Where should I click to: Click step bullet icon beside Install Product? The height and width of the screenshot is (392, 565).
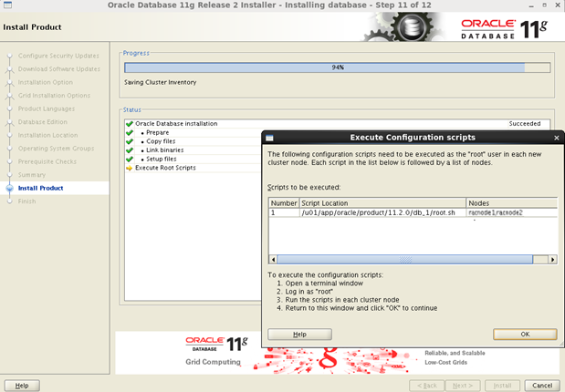point(10,189)
